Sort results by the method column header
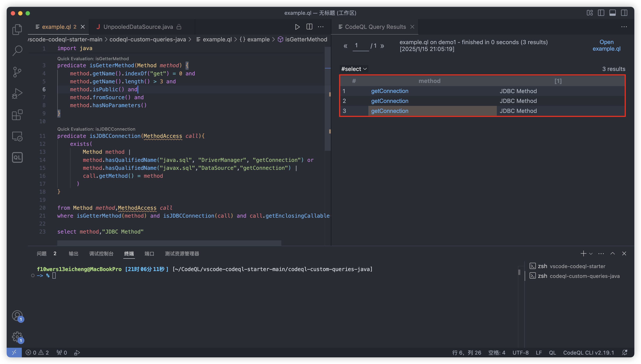 430,81
